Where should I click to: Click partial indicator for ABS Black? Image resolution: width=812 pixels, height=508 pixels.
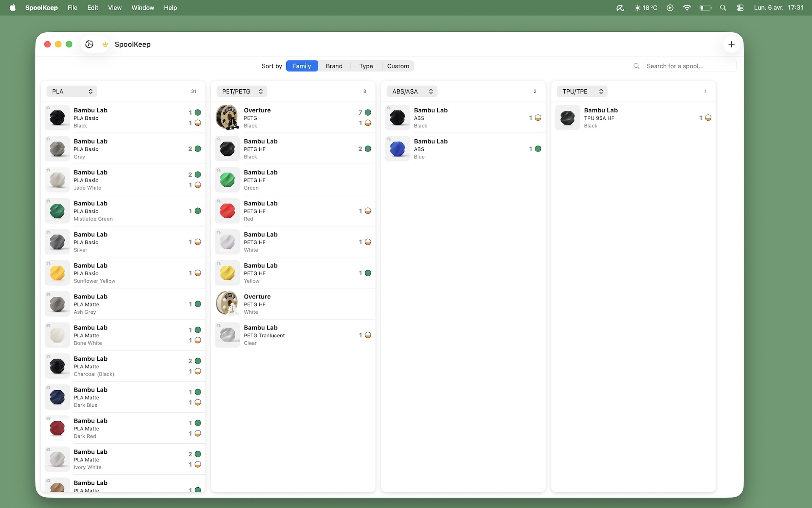tap(538, 118)
